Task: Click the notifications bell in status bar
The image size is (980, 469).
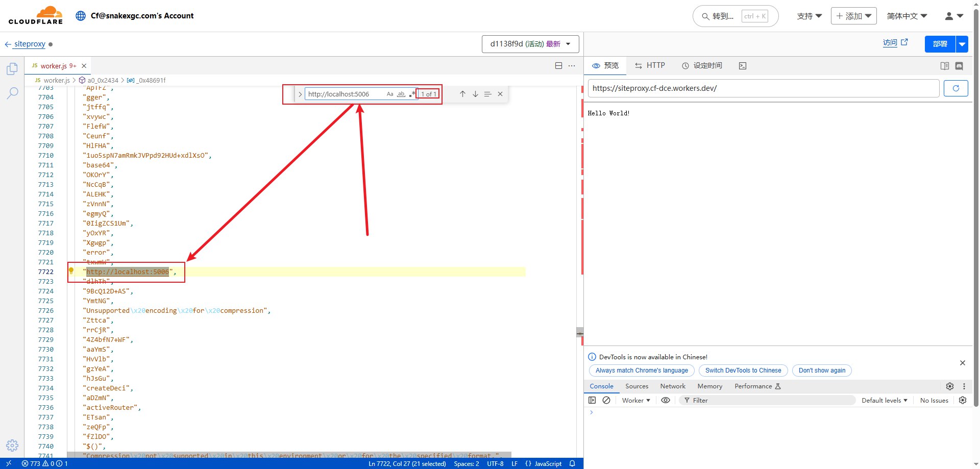Action: (x=573, y=464)
